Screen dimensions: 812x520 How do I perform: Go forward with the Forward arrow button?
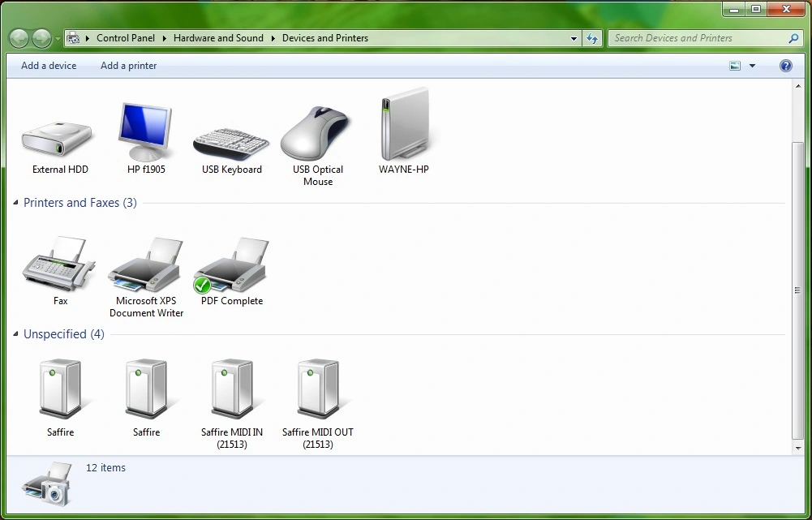[42, 38]
